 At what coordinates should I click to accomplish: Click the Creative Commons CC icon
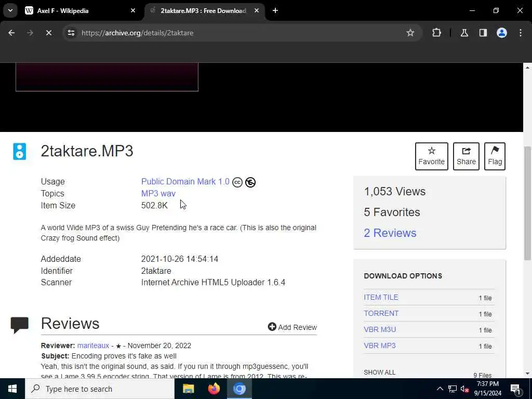tap(237, 182)
